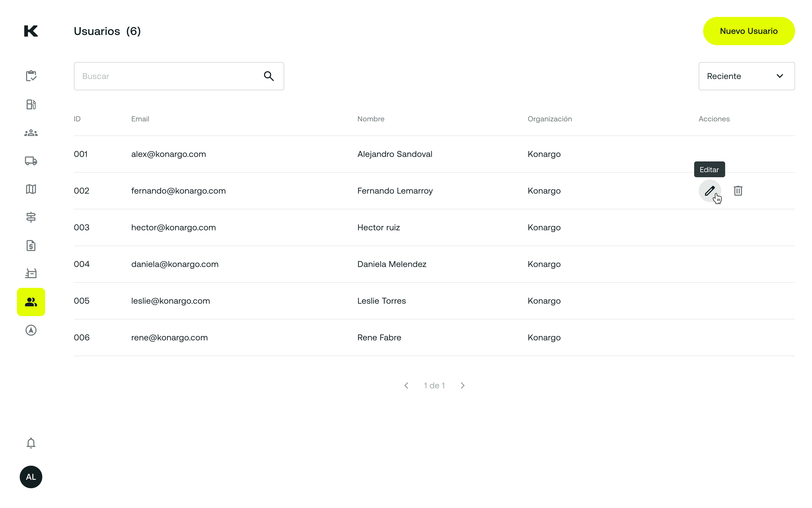Click name Alejandro Sandoval
Screen dimensions: 812x508
[x=395, y=154]
